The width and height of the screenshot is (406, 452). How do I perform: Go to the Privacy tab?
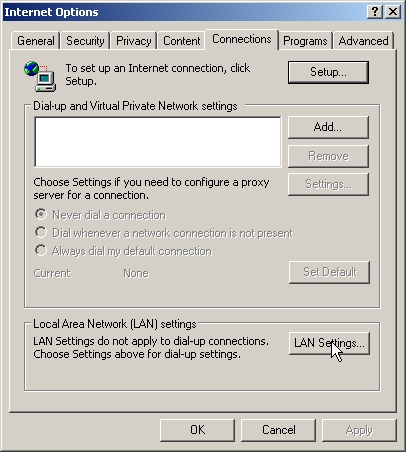coord(133,41)
